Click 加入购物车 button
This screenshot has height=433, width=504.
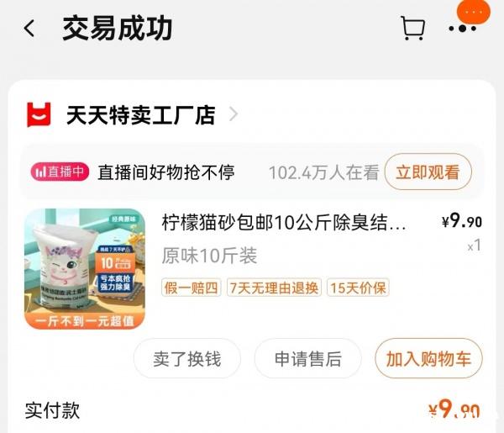pos(428,359)
